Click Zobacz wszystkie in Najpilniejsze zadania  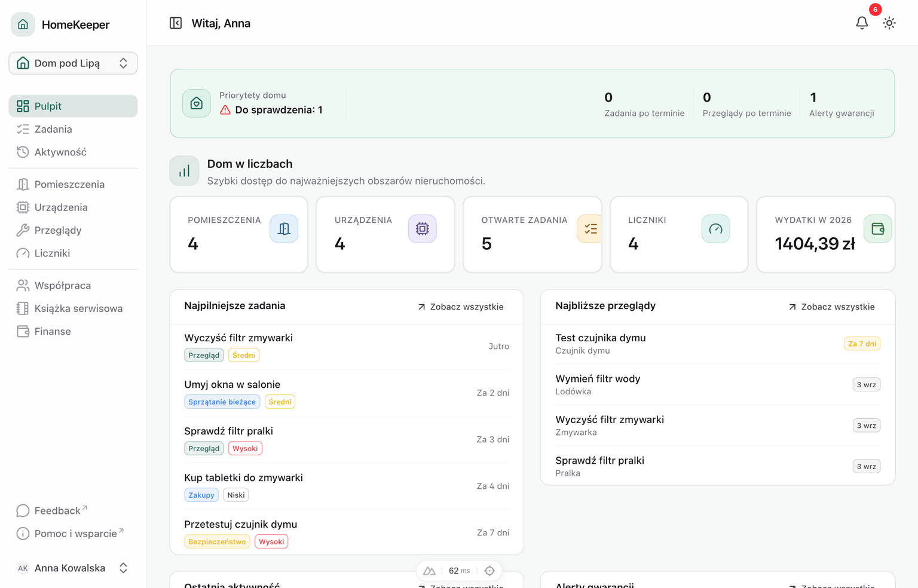click(461, 307)
